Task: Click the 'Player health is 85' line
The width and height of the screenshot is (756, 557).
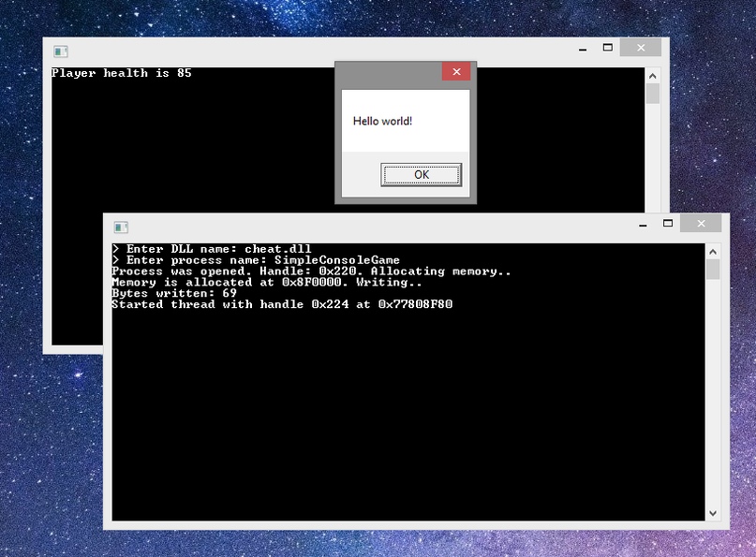Action: [122, 73]
